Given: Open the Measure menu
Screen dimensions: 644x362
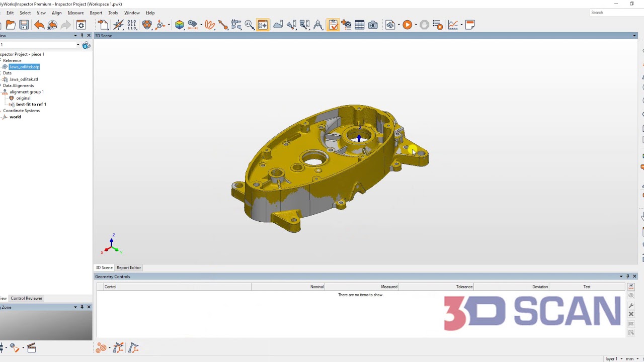Looking at the screenshot, I should pyautogui.click(x=75, y=13).
